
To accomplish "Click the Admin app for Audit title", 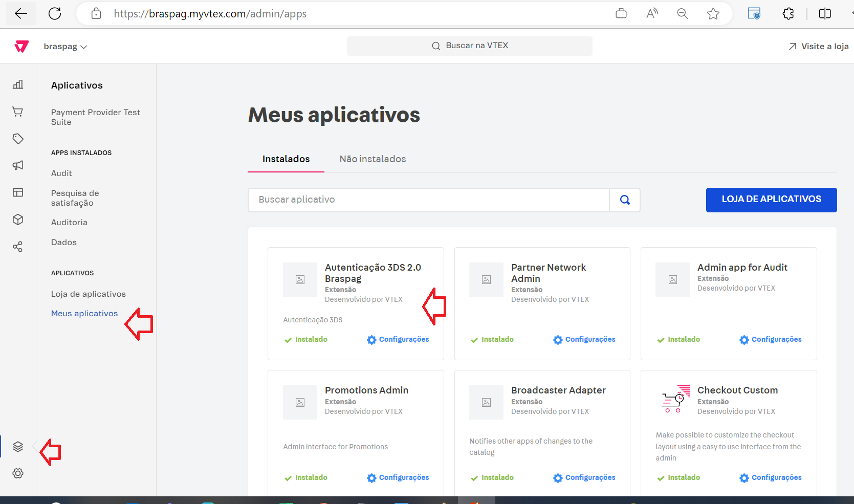I will click(742, 268).
